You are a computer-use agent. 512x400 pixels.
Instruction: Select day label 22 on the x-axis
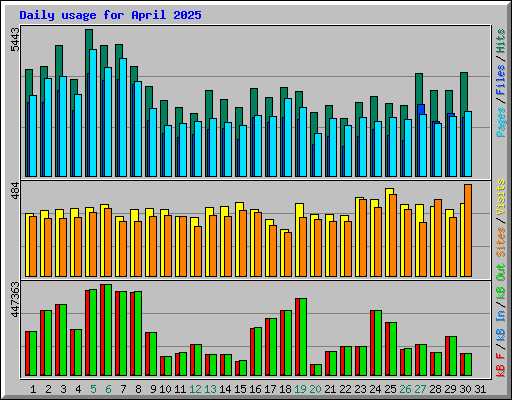(345, 389)
